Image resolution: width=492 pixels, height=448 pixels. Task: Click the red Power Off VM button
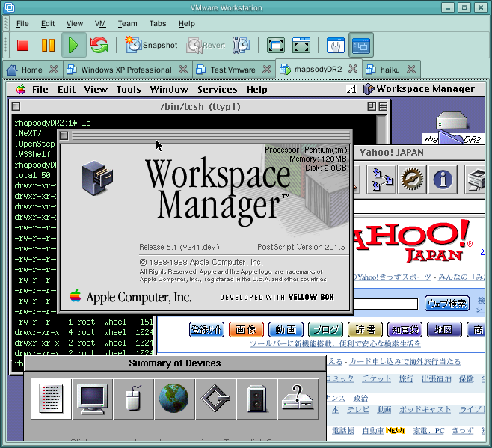(x=22, y=45)
